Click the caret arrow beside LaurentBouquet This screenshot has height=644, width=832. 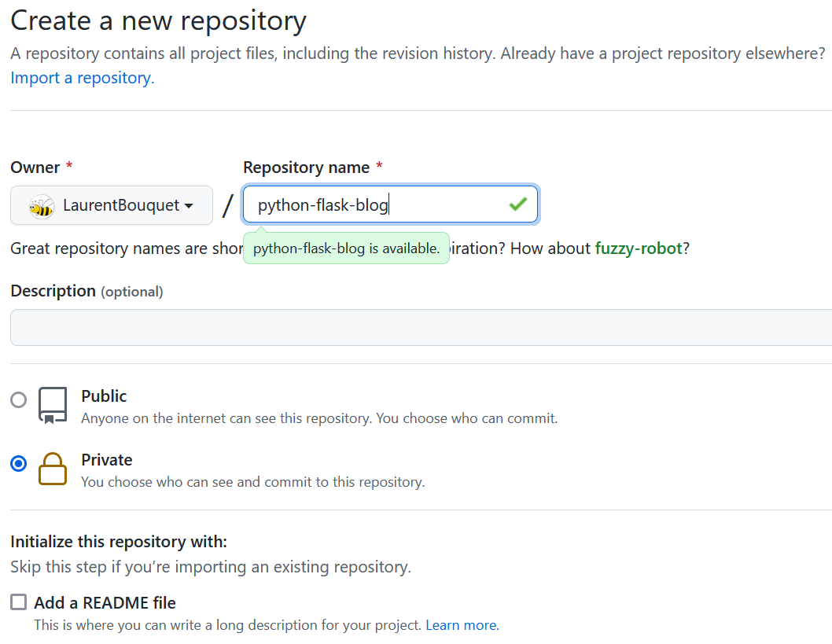(x=189, y=206)
